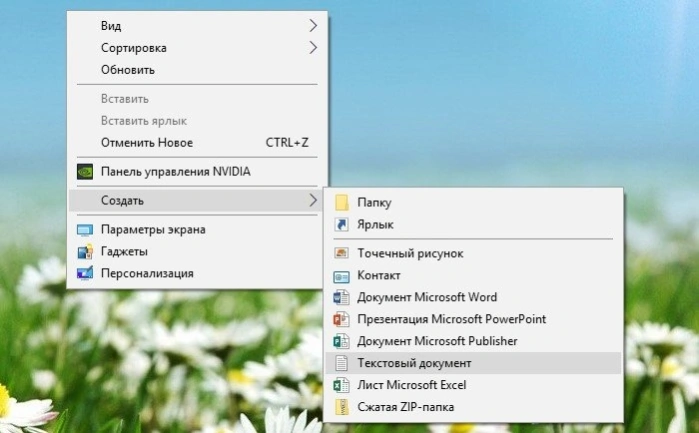Click the ZIP folder icon
The height and width of the screenshot is (433, 699).
pos(342,407)
